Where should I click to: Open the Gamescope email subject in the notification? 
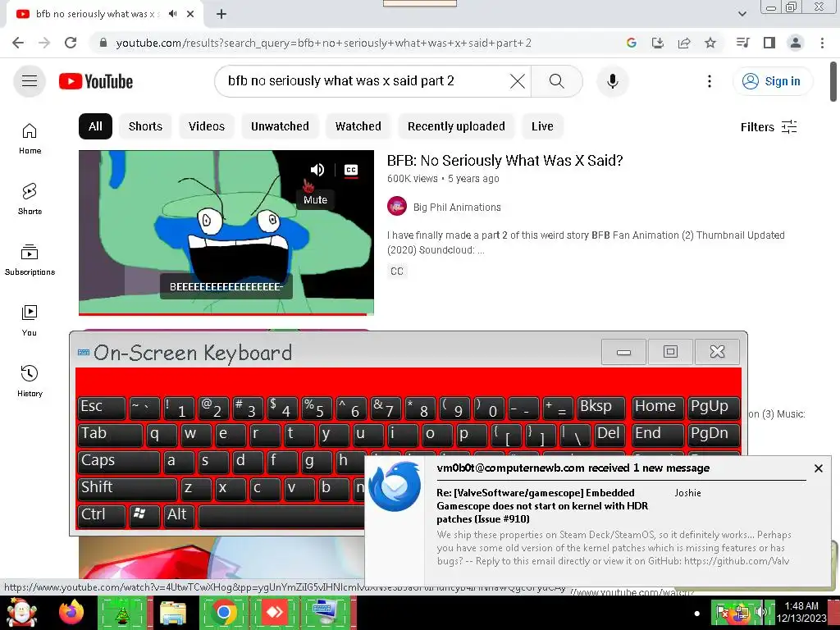[x=542, y=505]
